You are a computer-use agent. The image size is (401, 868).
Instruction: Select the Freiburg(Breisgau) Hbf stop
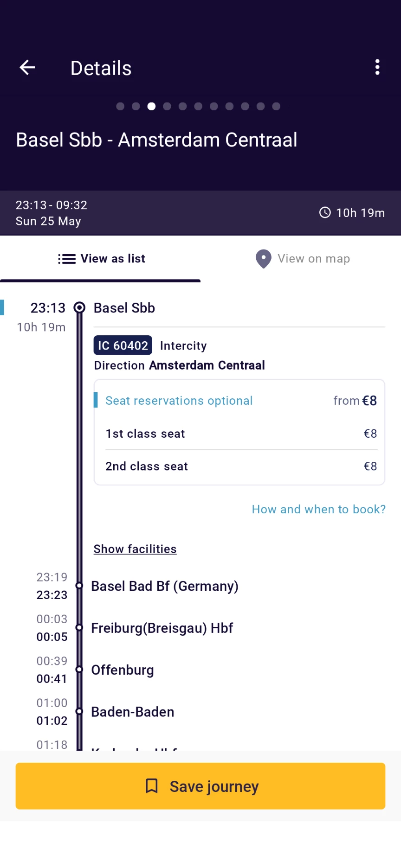point(162,628)
